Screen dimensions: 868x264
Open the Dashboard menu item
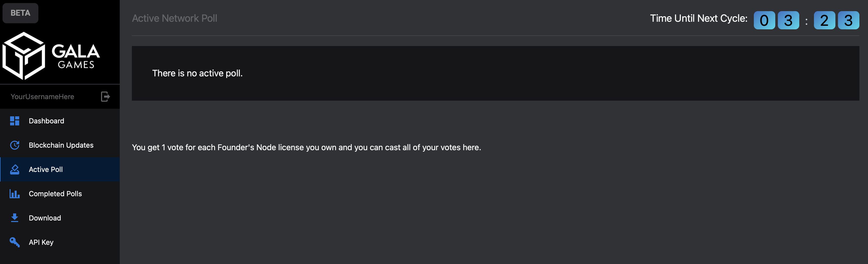pos(60,121)
